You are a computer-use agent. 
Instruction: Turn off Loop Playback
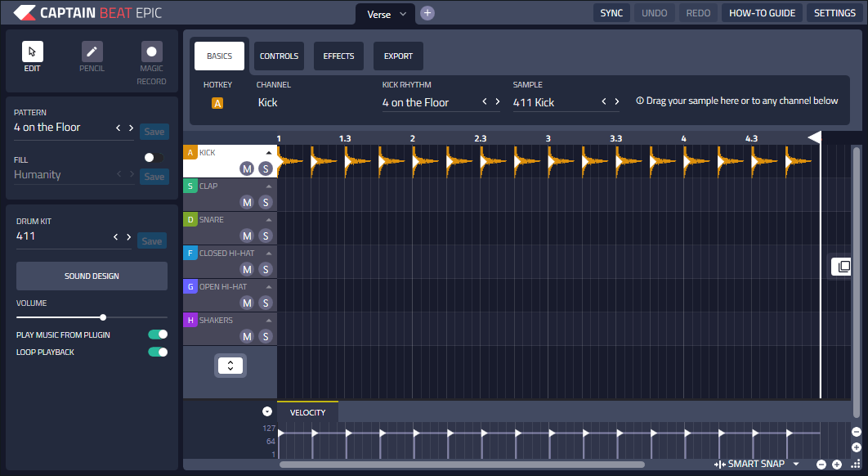click(x=158, y=352)
